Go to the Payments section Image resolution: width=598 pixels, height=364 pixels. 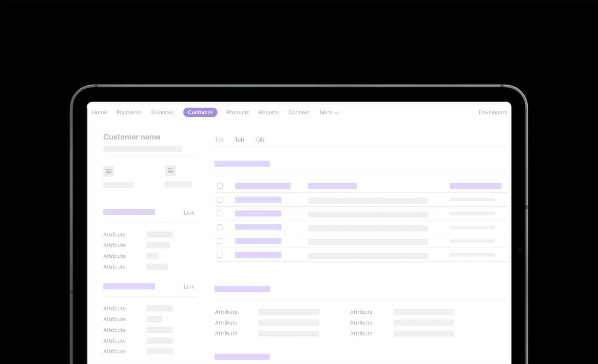point(129,112)
